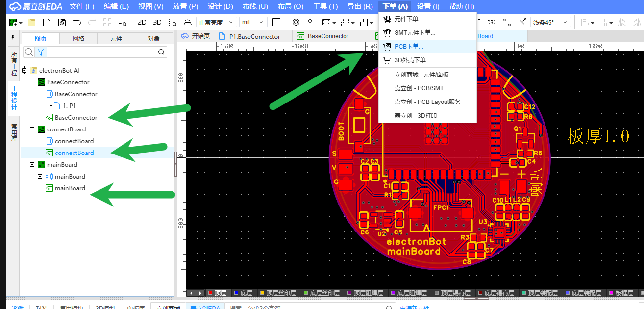The height and width of the screenshot is (309, 644).
Task: Toggle grid display icon
Action: click(x=276, y=22)
